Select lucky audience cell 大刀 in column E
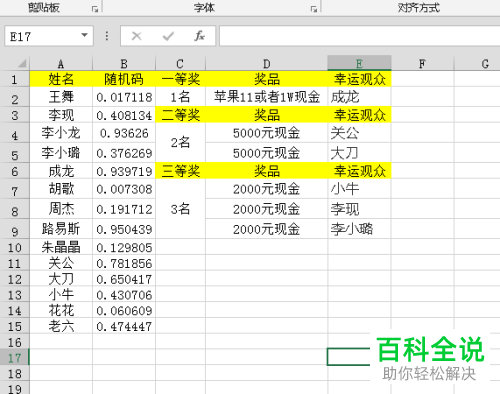Viewport: 500px width, 394px height. tap(359, 153)
